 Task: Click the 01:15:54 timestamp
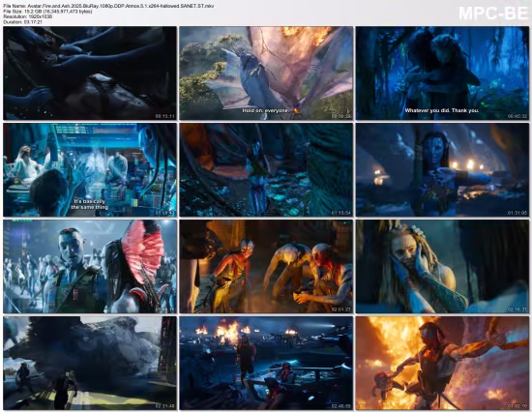341,213
